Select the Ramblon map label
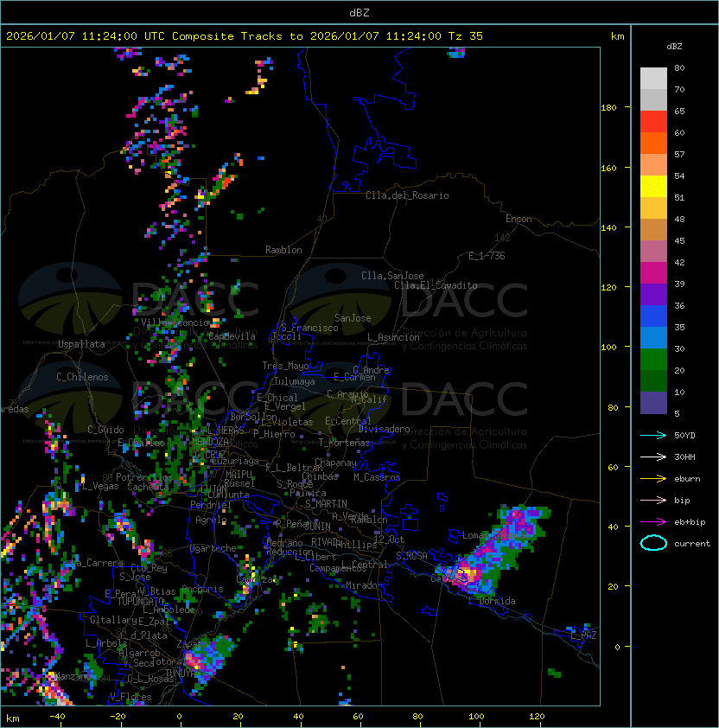Viewport: 719px width, 728px height. tap(283, 250)
